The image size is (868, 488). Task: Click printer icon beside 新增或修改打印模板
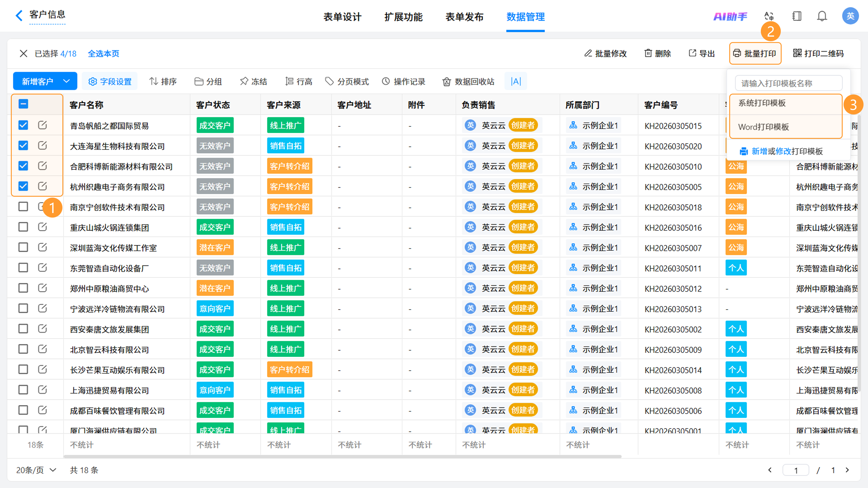744,151
